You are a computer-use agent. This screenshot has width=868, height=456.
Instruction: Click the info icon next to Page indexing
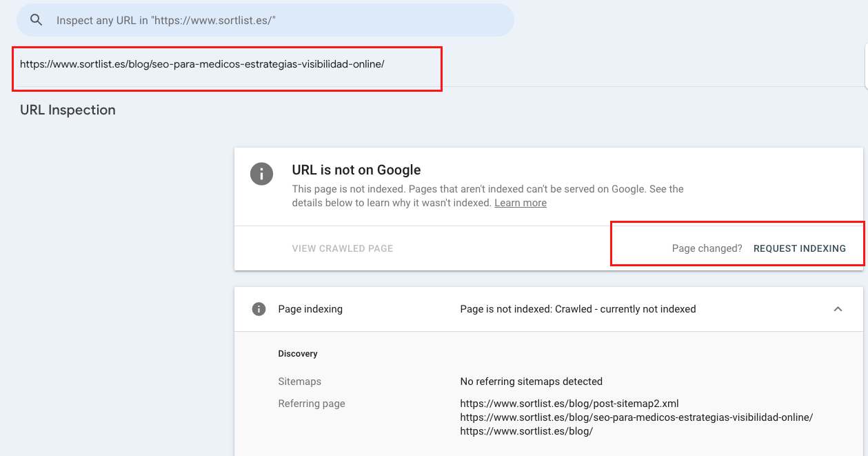(x=259, y=309)
